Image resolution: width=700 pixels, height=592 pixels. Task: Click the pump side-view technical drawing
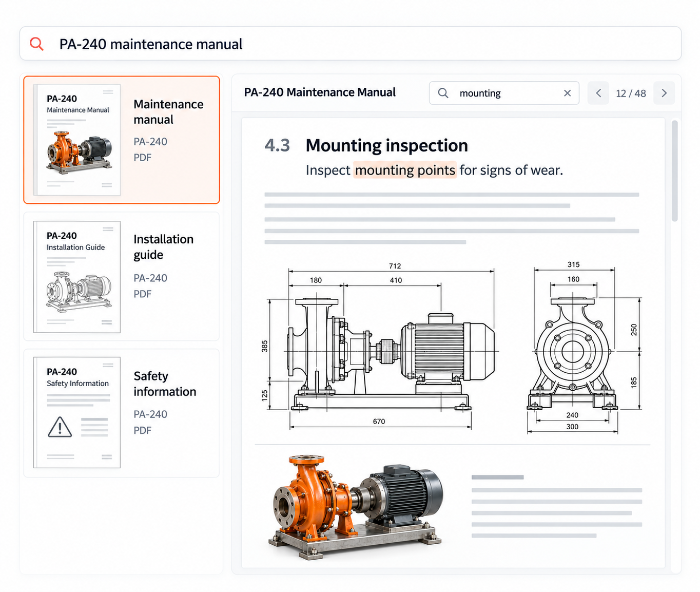coord(380,348)
